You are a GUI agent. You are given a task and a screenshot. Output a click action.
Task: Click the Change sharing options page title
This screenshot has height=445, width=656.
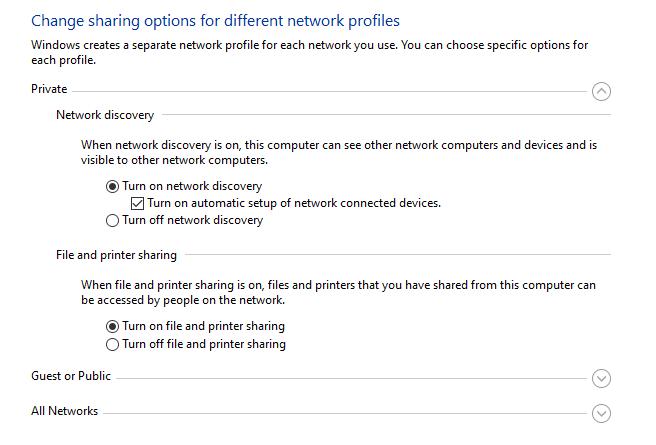click(216, 20)
